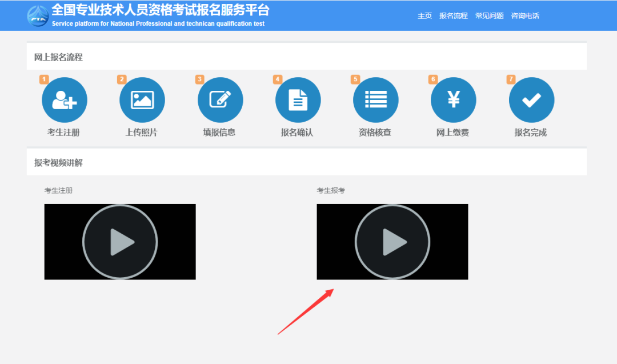Click the 考生报考 caption above second video
The image size is (617, 364).
click(x=331, y=190)
